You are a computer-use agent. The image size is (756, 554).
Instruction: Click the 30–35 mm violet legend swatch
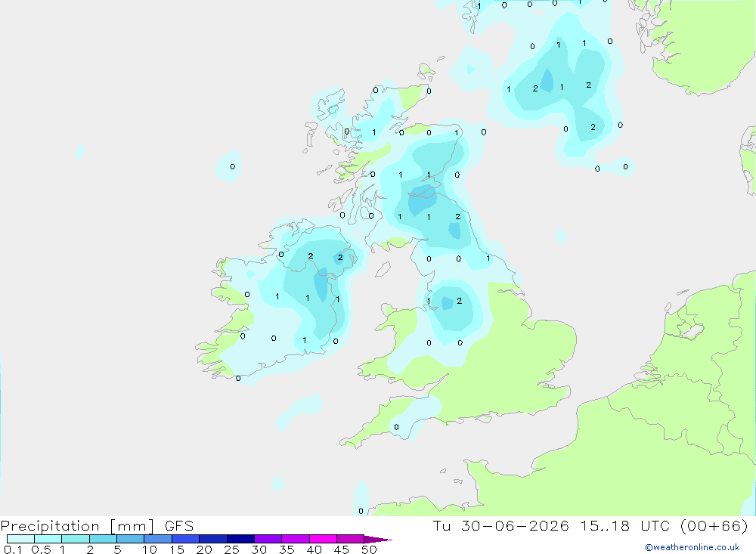click(x=268, y=539)
